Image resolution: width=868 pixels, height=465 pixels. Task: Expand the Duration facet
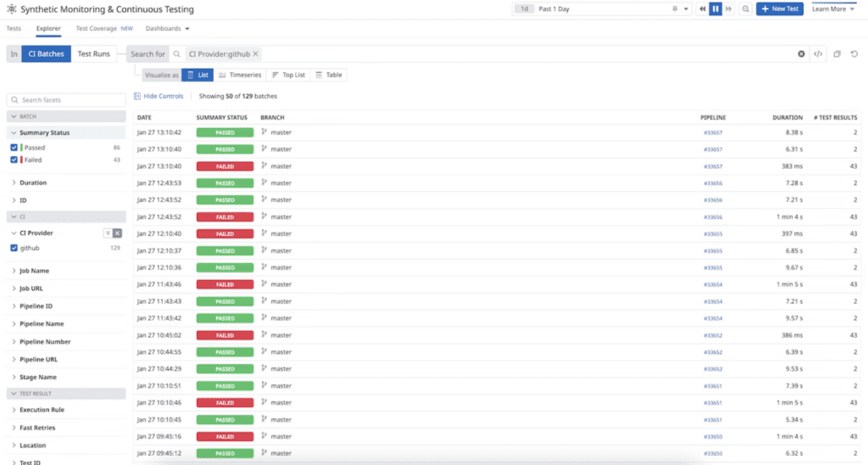(x=33, y=182)
